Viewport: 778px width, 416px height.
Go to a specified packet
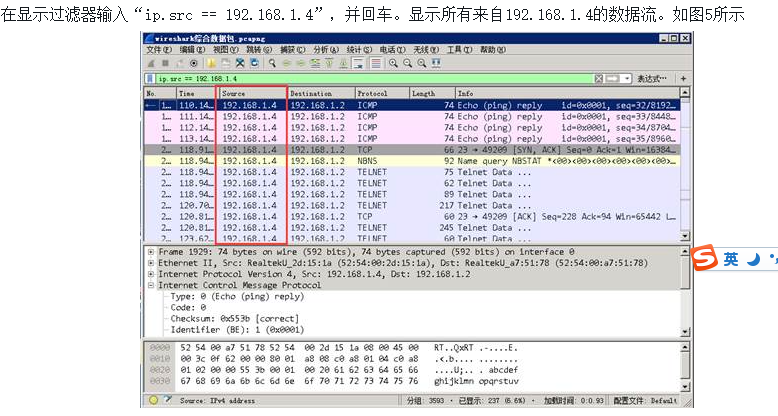pyautogui.click(x=315, y=64)
